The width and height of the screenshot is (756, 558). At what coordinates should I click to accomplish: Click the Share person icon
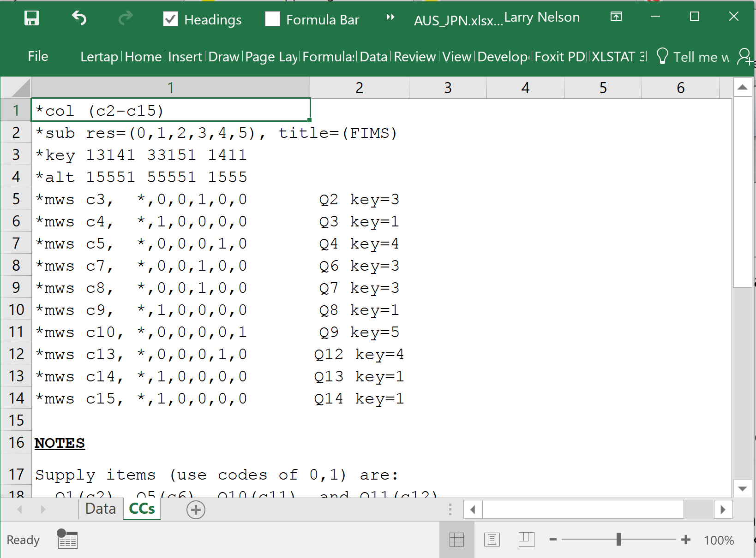tap(744, 57)
